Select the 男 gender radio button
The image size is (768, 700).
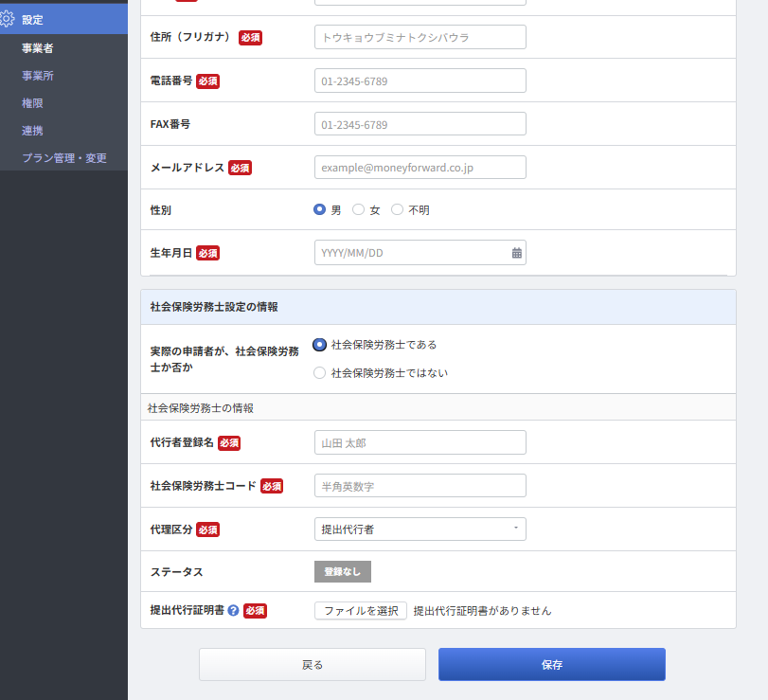[320, 210]
